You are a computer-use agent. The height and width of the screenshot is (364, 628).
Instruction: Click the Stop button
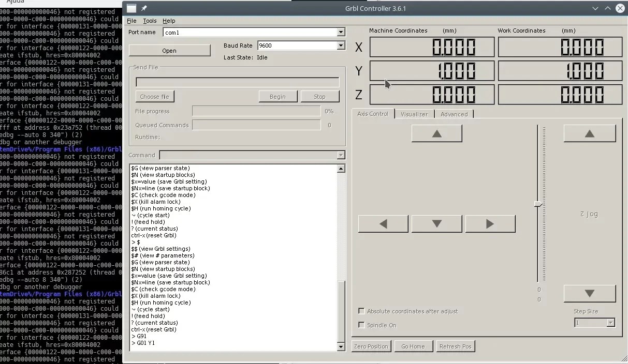pyautogui.click(x=319, y=97)
